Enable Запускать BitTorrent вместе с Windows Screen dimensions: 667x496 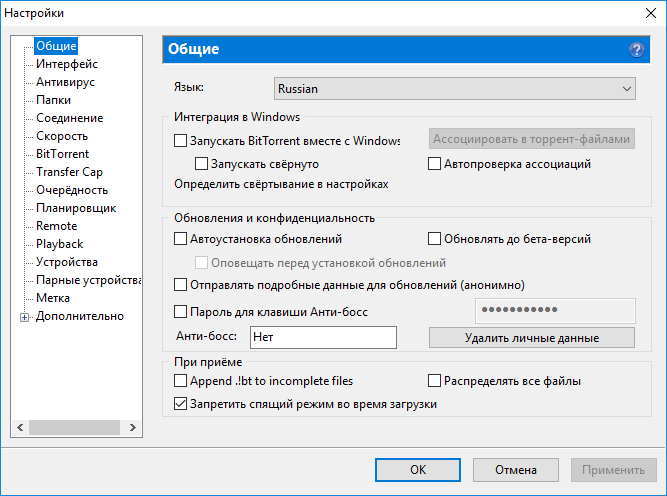(x=181, y=141)
